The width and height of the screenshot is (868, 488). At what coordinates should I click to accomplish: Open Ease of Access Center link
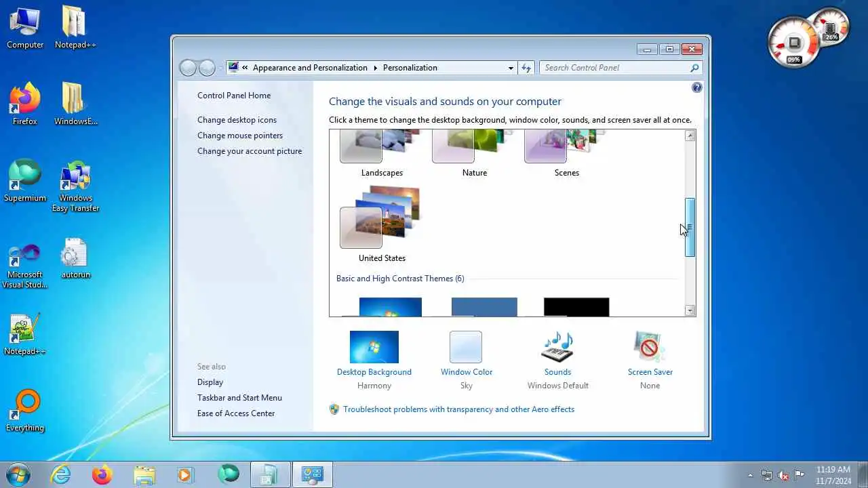click(236, 413)
